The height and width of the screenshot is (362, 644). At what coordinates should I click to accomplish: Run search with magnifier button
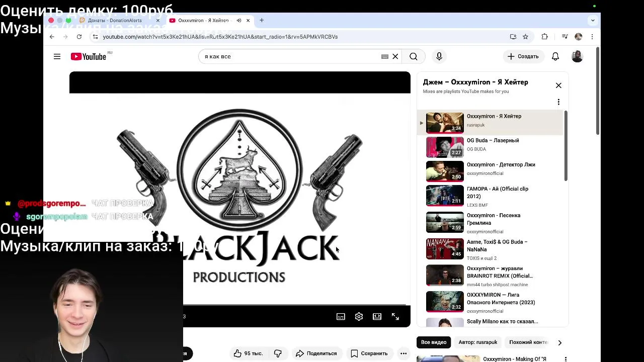point(414,56)
